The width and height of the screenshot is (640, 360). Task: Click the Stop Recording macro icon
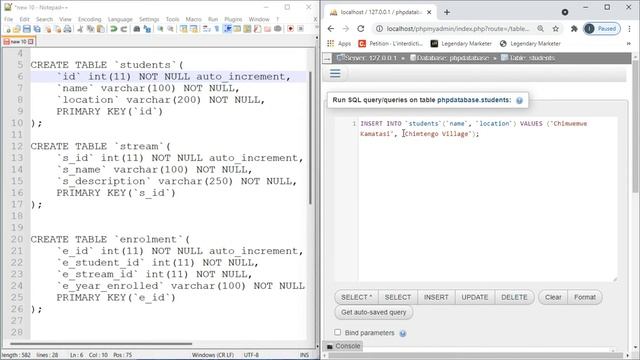point(300,29)
